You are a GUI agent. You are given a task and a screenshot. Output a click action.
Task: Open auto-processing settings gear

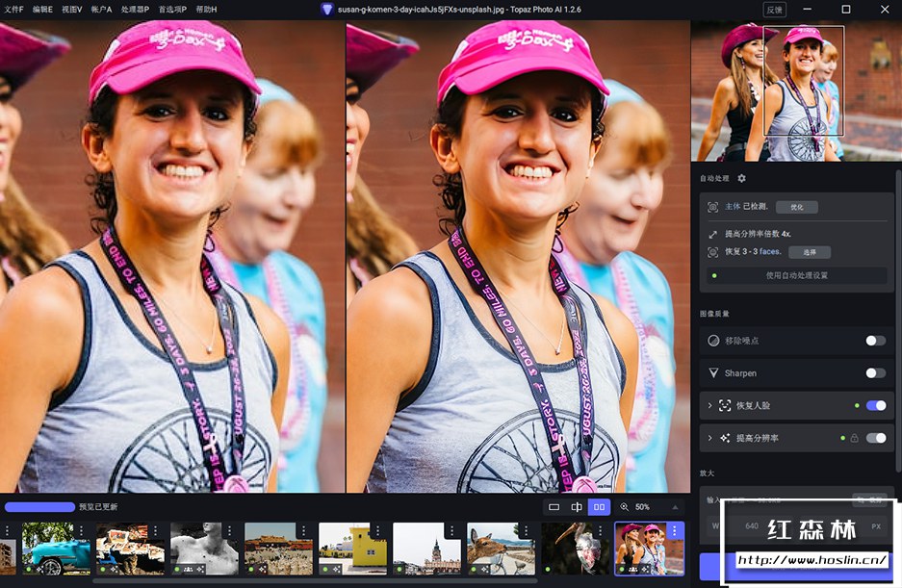pos(741,178)
